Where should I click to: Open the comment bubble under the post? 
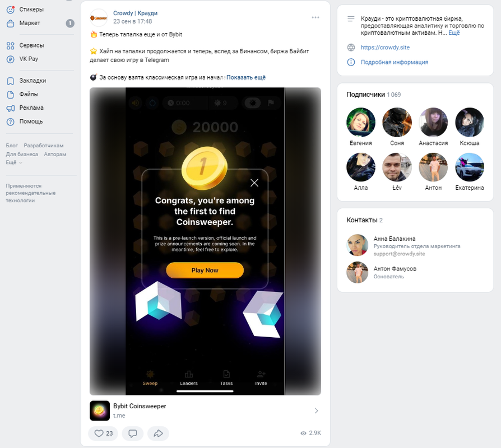[133, 433]
